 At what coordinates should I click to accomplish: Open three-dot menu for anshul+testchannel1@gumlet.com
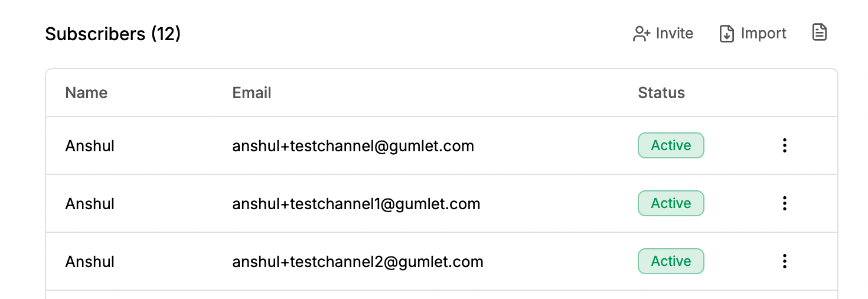(x=784, y=203)
